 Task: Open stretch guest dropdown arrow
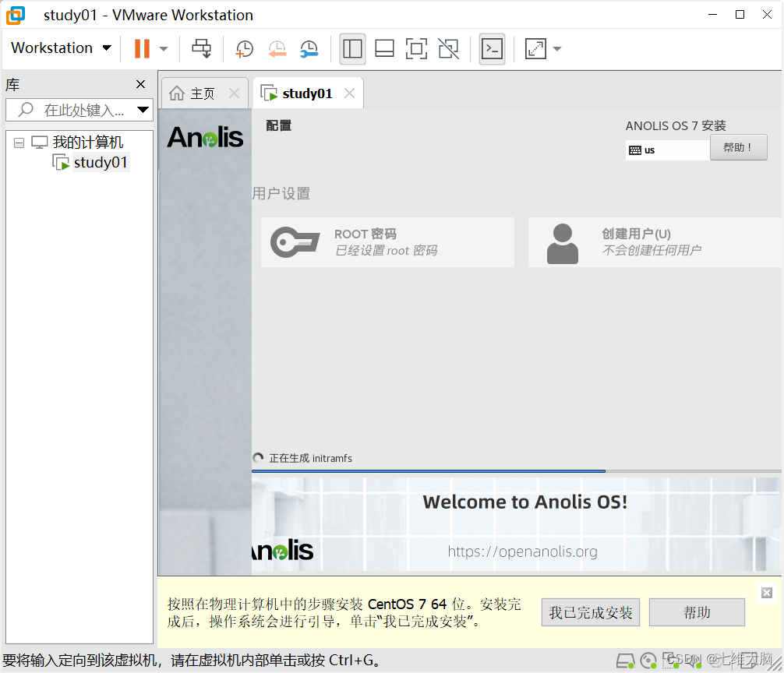pos(557,49)
